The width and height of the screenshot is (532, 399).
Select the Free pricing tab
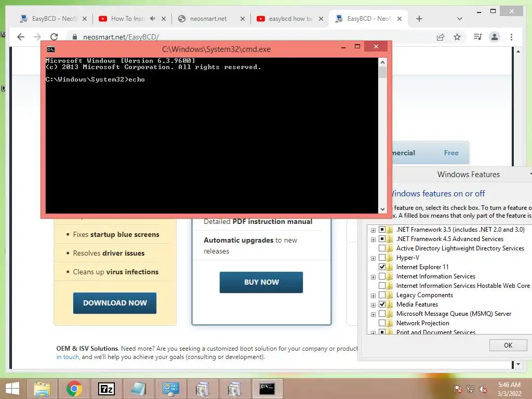tap(451, 153)
